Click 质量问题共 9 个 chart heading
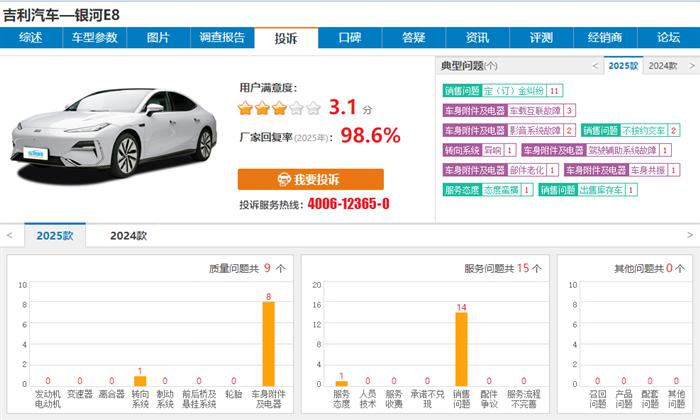Viewport: 700px width, 420px height. (x=247, y=268)
